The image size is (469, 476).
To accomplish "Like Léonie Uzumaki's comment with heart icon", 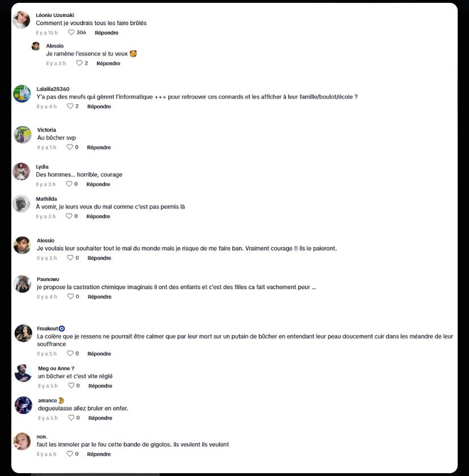I will point(71,32).
